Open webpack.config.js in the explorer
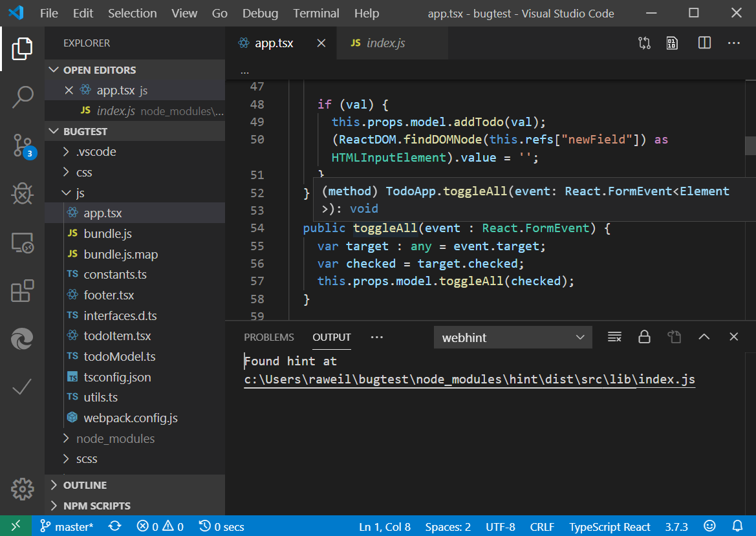This screenshot has height=536, width=756. 135,418
